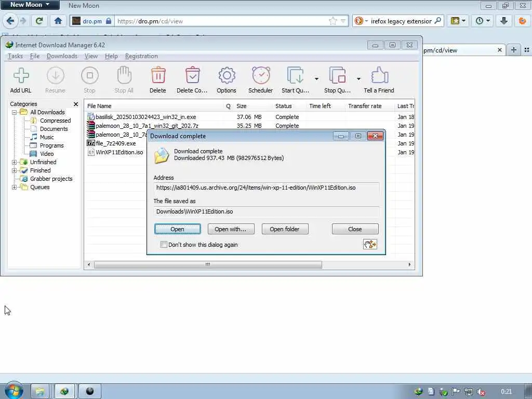Bookmark this page with star icon
This screenshot has width=532, height=399.
point(333,21)
